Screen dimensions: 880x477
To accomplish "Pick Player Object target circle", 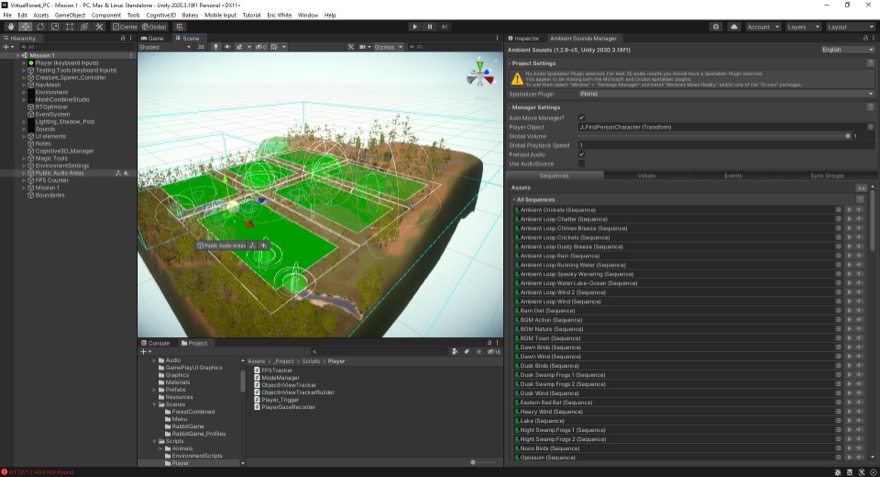I will (870, 127).
